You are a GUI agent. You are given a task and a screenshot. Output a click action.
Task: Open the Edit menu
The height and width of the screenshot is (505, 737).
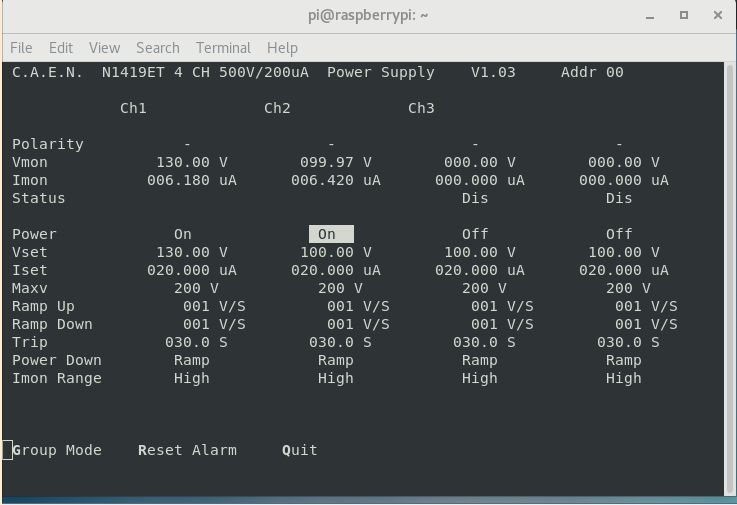(x=61, y=47)
